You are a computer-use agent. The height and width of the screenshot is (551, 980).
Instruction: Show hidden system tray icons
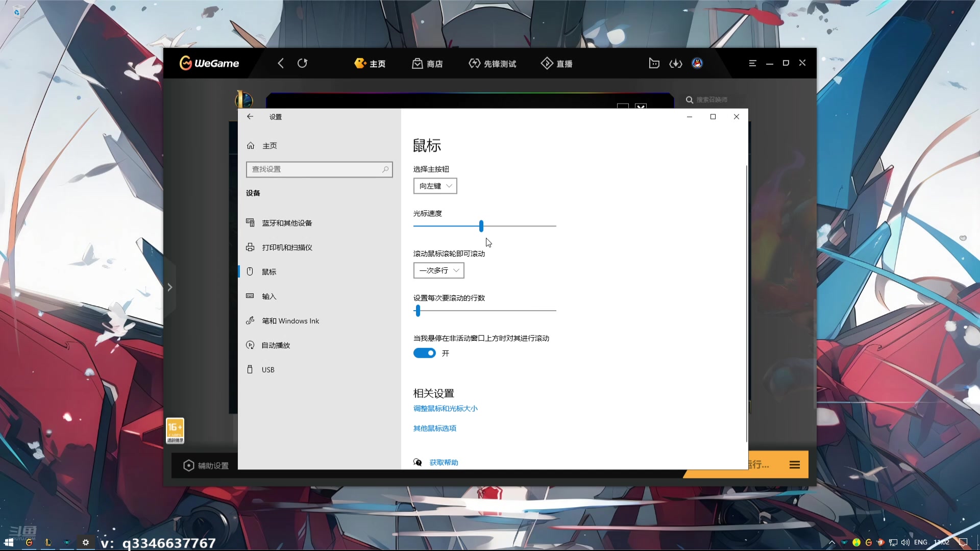[832, 542]
